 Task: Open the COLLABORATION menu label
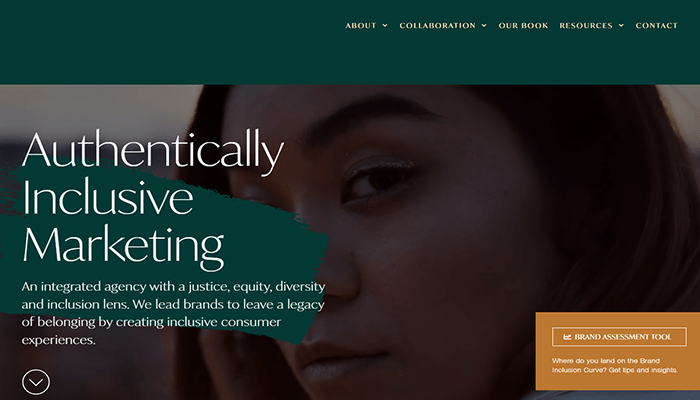[x=438, y=26]
